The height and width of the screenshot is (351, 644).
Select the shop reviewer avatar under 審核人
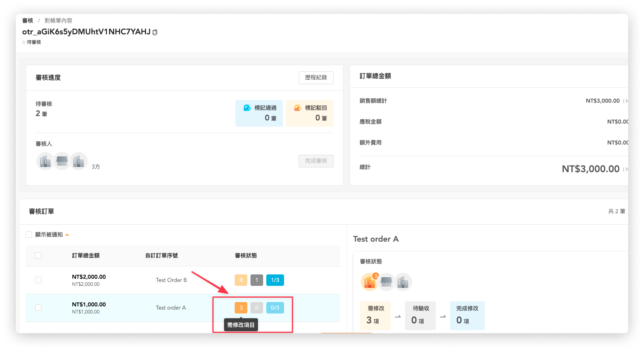click(x=62, y=161)
